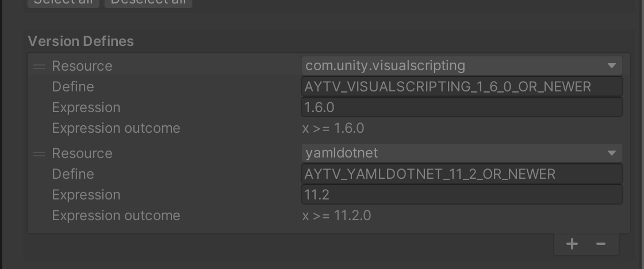The image size is (644, 269).
Task: Click the x >= 1.6.0 expression outcome
Action: (333, 128)
